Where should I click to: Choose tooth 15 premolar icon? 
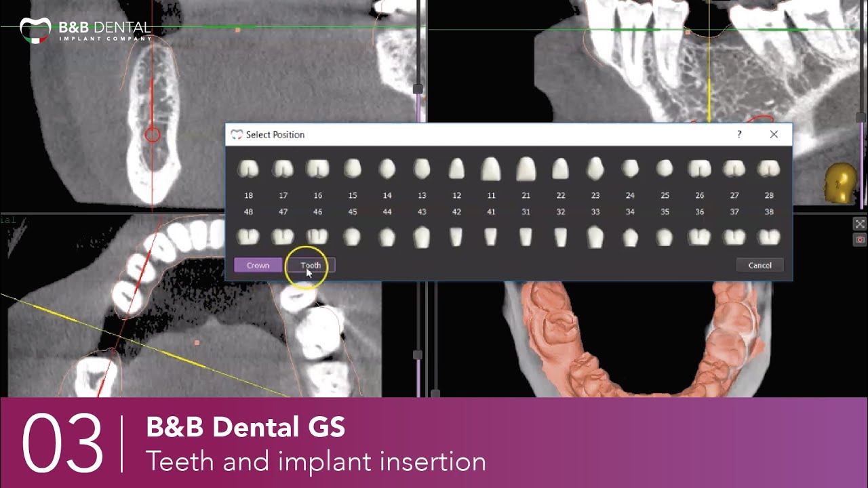[353, 169]
